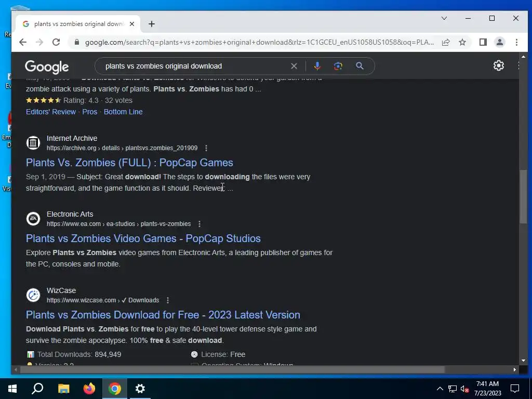Click the scroll up arrow of page
Viewport: 532px width, 399px height.
(x=523, y=57)
